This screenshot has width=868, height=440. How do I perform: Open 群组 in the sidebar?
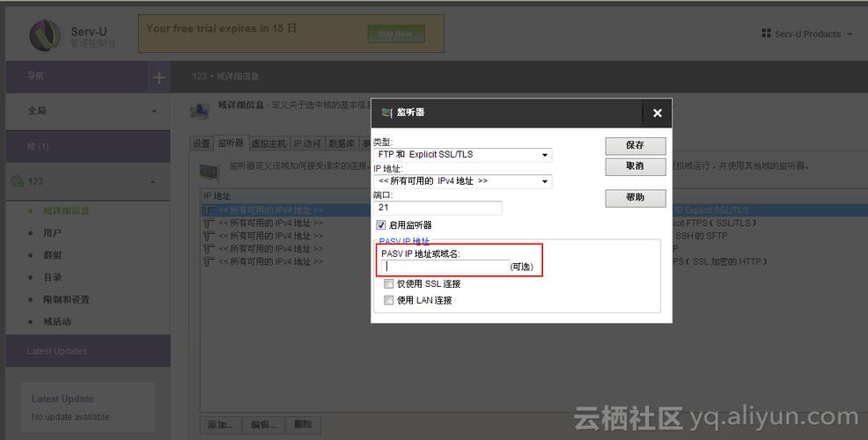52,255
